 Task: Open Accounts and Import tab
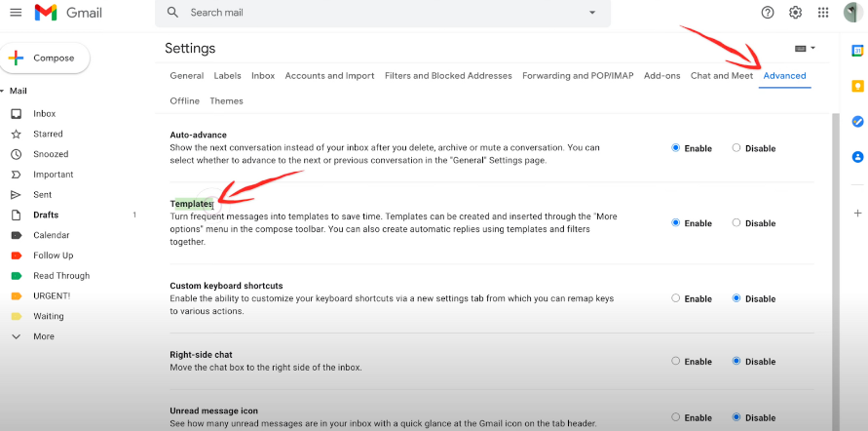coord(330,76)
